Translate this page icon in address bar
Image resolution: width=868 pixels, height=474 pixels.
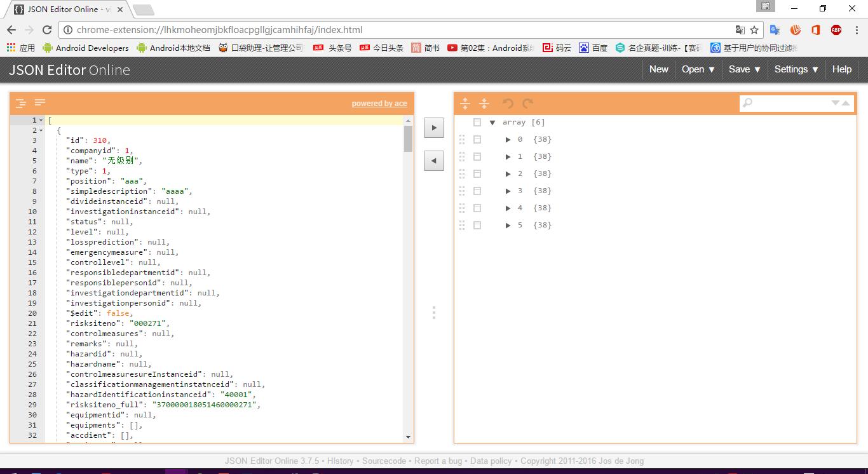coord(740,30)
